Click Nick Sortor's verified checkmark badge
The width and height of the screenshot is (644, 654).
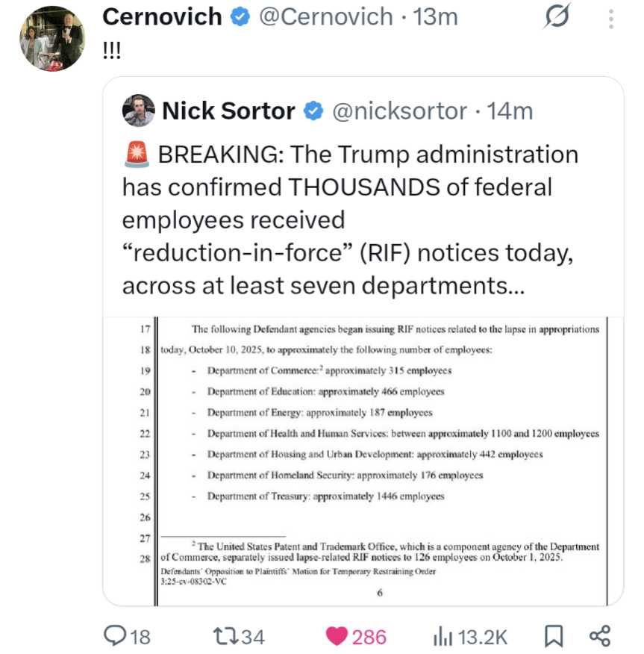[x=313, y=111]
